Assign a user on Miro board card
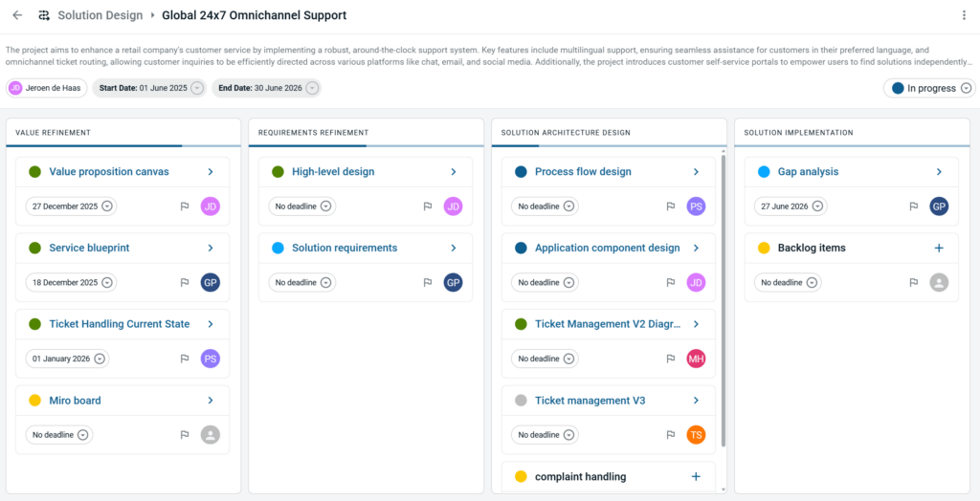 pyautogui.click(x=211, y=435)
